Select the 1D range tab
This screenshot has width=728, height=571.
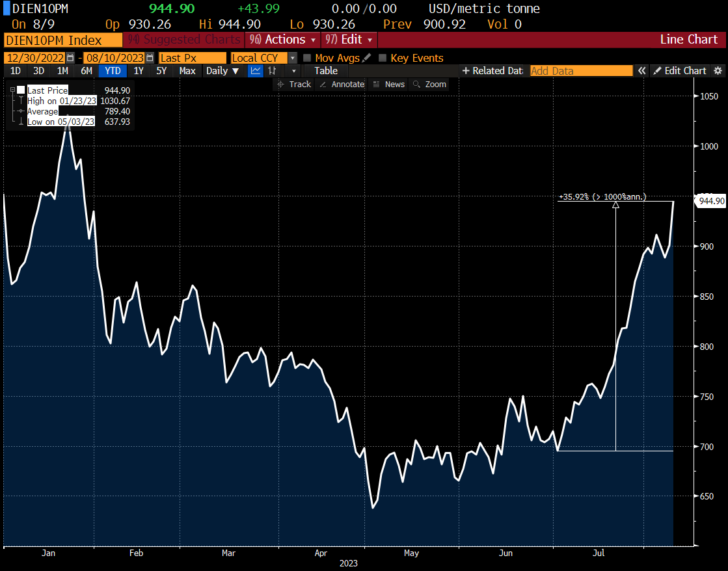16,71
